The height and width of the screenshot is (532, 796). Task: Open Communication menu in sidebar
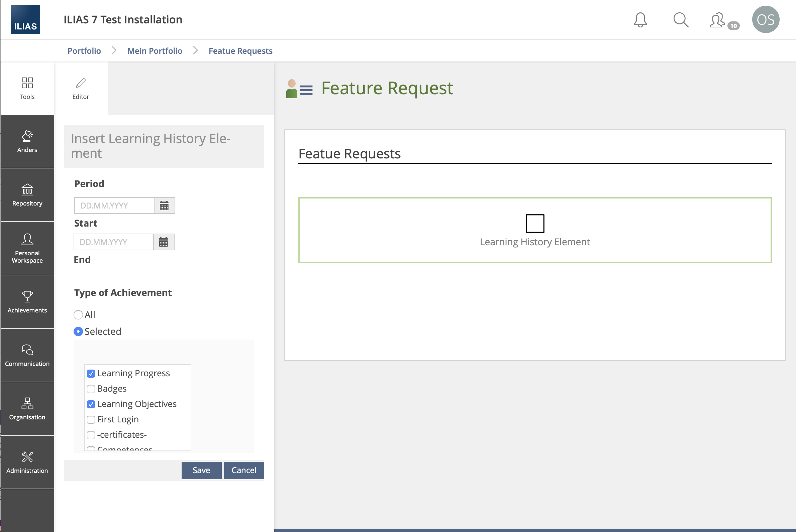pos(27,355)
